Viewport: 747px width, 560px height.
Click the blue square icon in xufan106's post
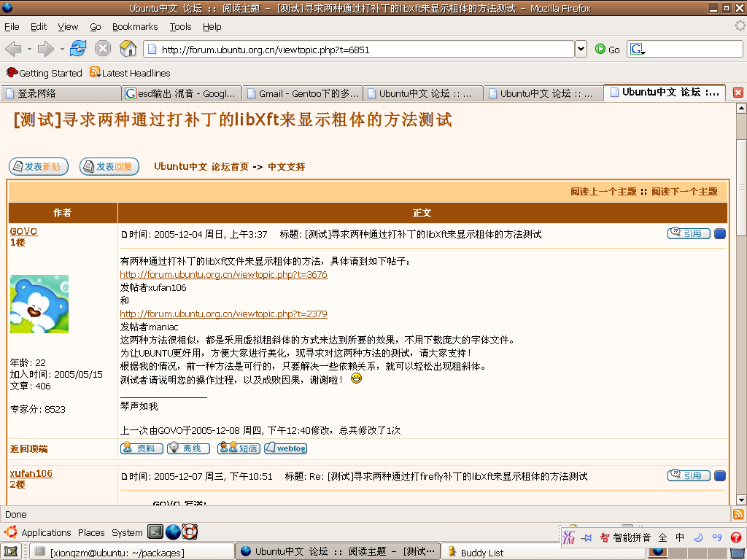pos(720,475)
